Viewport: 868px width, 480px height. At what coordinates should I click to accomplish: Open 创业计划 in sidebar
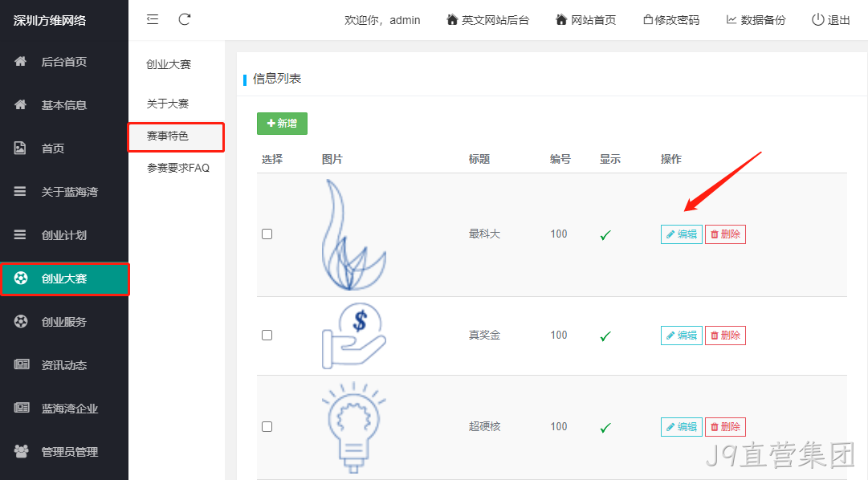(x=64, y=234)
